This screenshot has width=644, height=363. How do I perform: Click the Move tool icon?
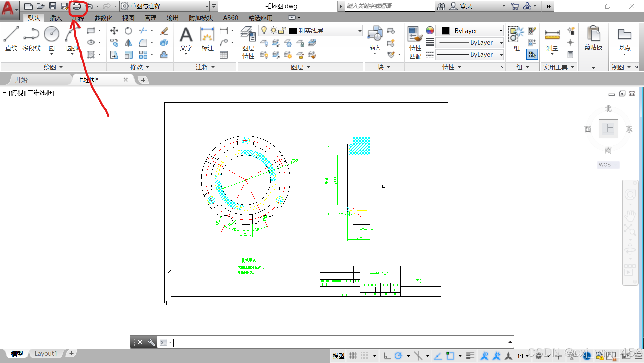[114, 31]
